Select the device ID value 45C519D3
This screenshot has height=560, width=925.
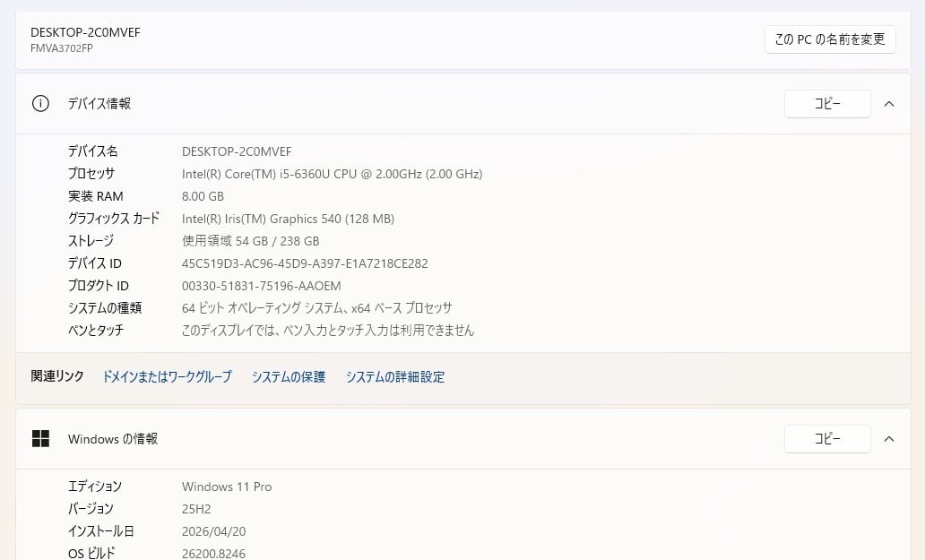305,263
